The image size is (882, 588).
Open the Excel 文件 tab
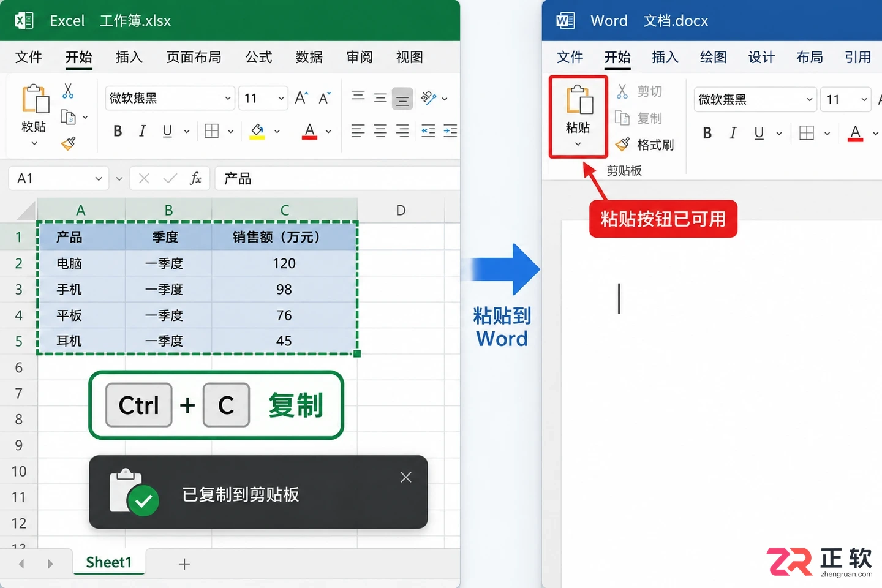(x=28, y=57)
